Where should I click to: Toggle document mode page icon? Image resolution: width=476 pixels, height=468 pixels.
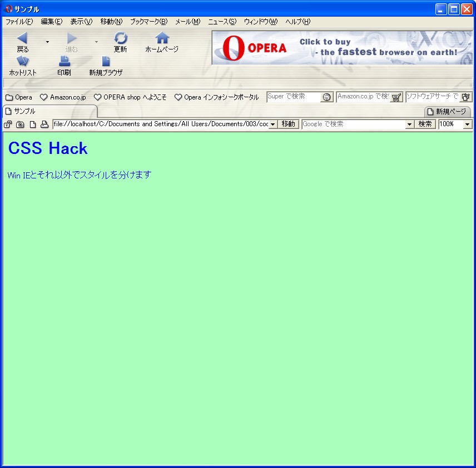point(32,125)
